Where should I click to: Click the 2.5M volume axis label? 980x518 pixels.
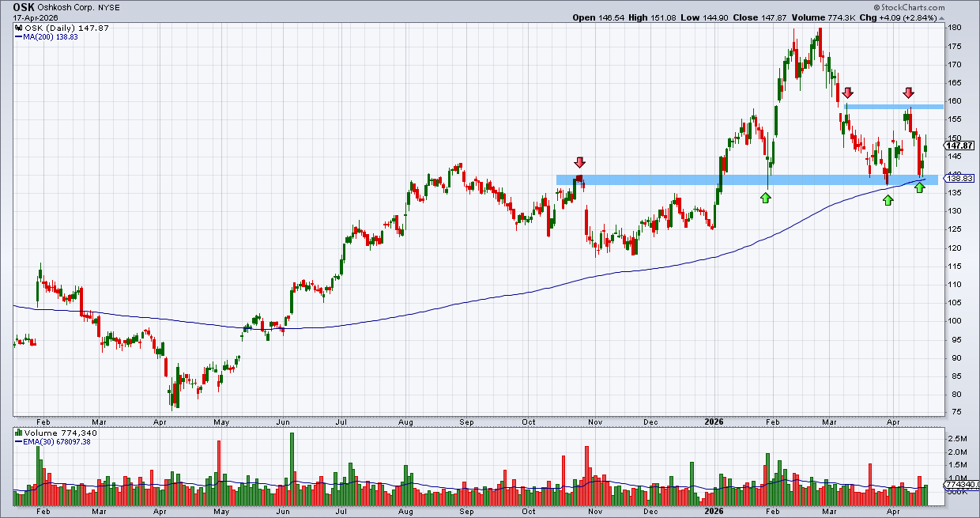click(957, 438)
